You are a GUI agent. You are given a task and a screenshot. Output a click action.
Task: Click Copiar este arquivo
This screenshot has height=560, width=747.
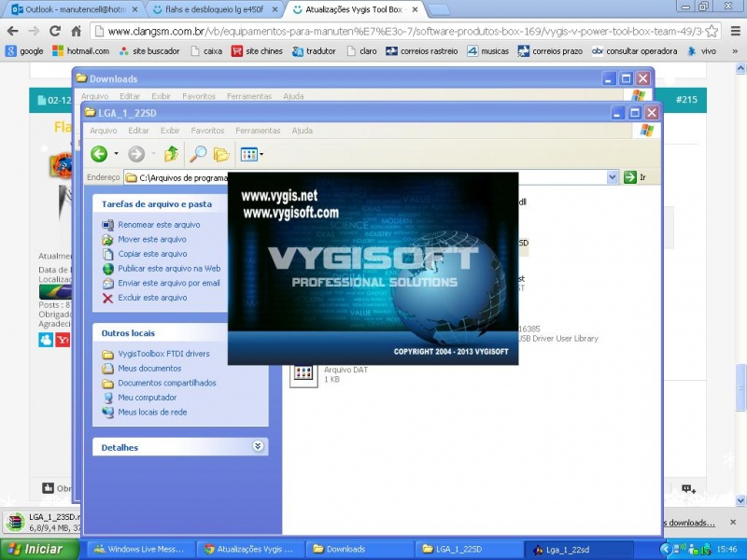(x=152, y=254)
